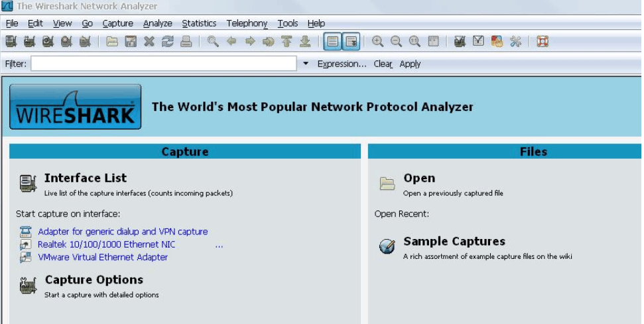Viewport: 644px width, 324px height.
Task: Toggle packet colorize button
Action: click(x=332, y=42)
